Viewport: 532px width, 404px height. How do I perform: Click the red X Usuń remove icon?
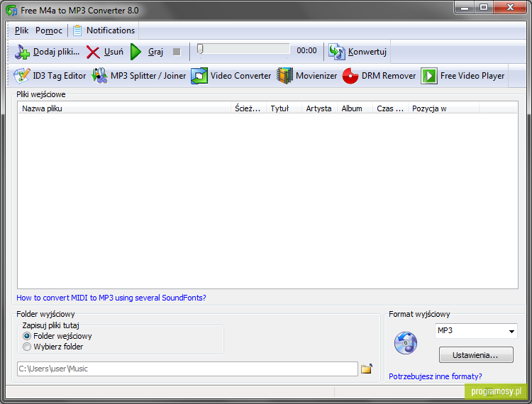pyautogui.click(x=93, y=52)
